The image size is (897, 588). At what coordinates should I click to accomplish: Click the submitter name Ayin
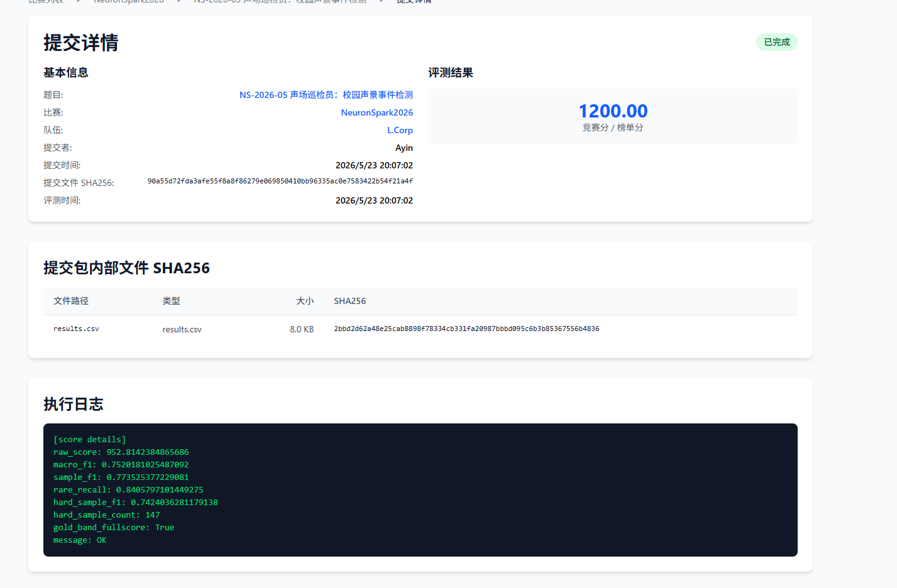pos(404,148)
